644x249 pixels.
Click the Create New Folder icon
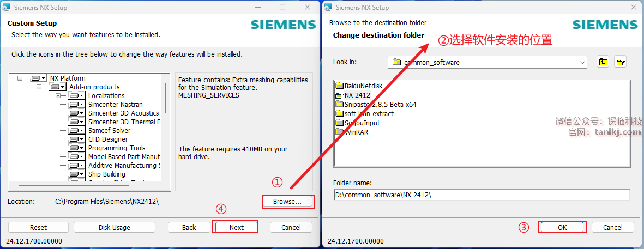coord(620,62)
